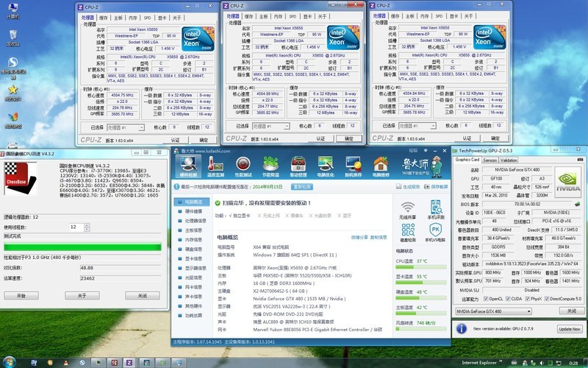
Task: Click the volume speaker tray icon
Action: point(542,363)
